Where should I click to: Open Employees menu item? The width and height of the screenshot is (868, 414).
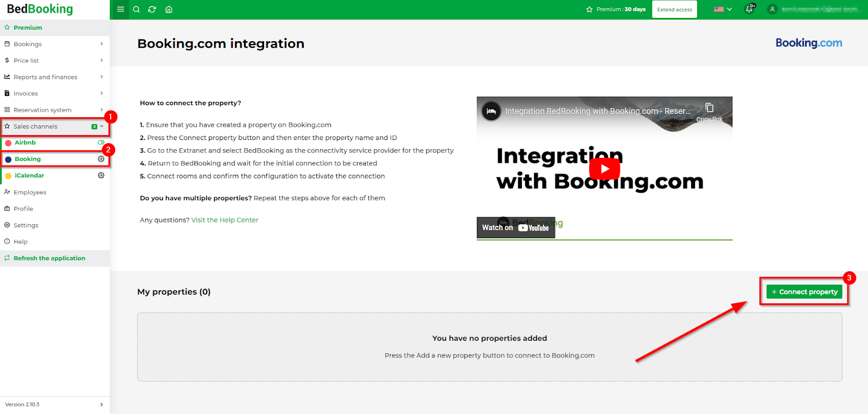point(55,192)
